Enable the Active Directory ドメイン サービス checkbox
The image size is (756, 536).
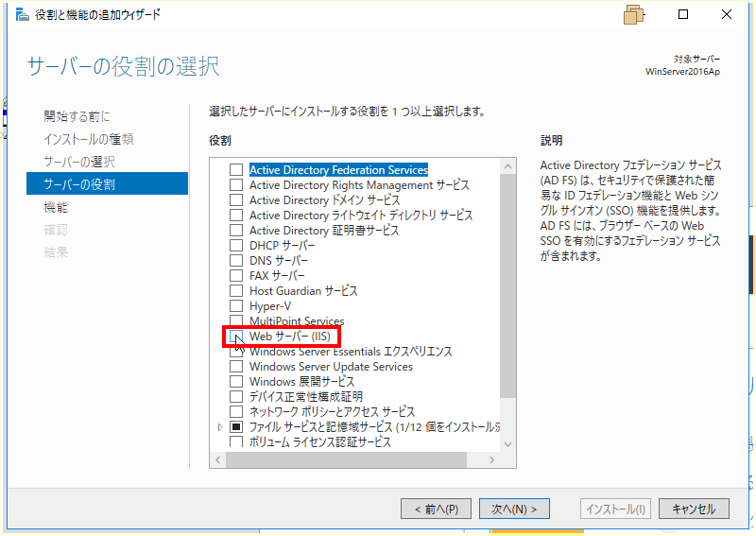[x=235, y=200]
